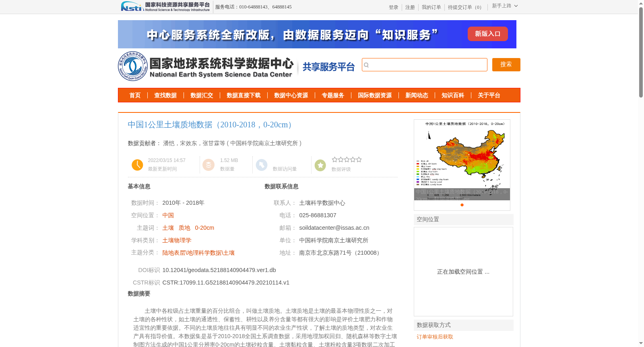644x347 pixels.
Task: Click the dataset title 中国1公里土壤质地数据
Action: pyautogui.click(x=211, y=125)
